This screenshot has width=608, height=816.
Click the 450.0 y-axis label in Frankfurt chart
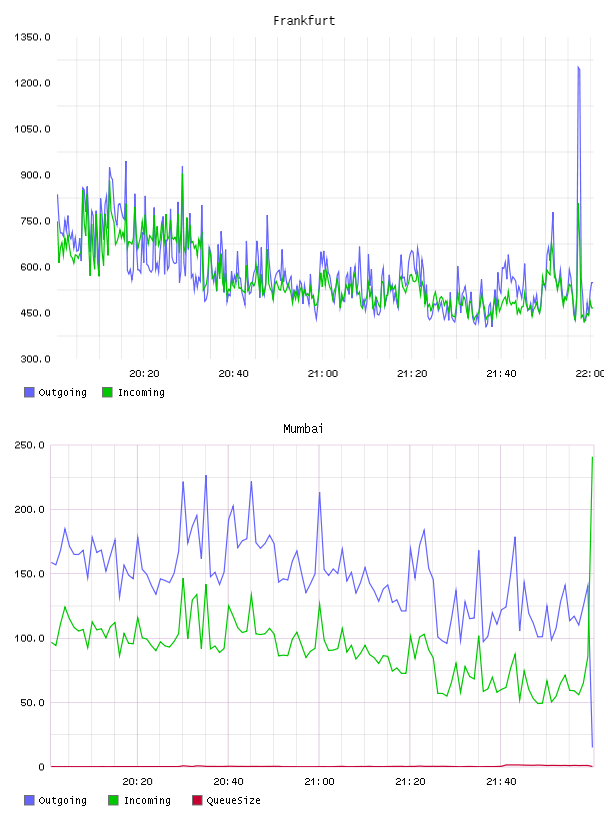tap(35, 313)
